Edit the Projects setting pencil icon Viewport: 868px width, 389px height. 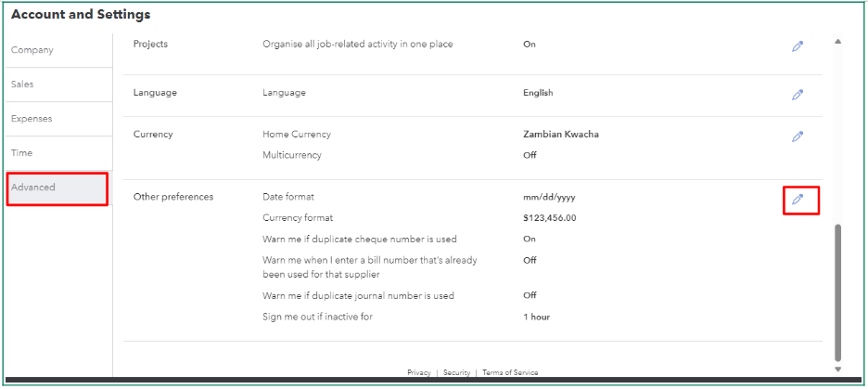(797, 45)
